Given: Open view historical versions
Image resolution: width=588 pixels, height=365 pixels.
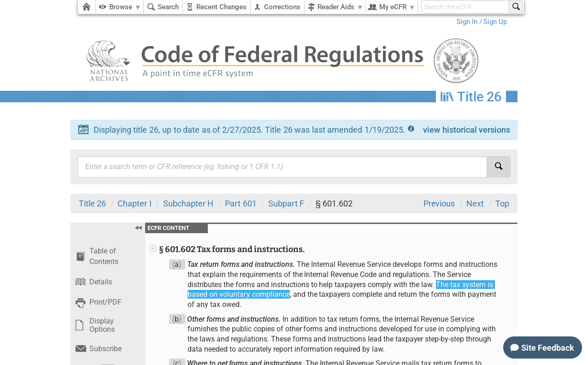Looking at the screenshot, I should pos(466,130).
